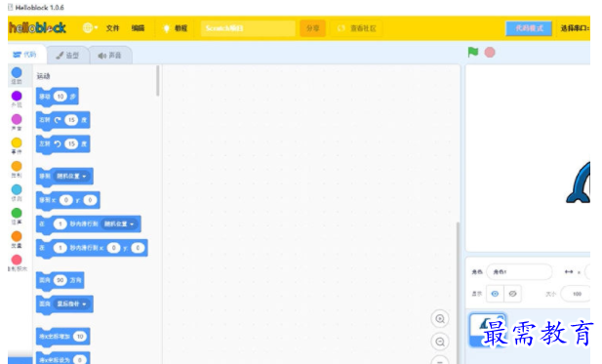Click the lightbulb 教程 tutorials icon
The height and width of the screenshot is (364, 602).
coord(166,28)
